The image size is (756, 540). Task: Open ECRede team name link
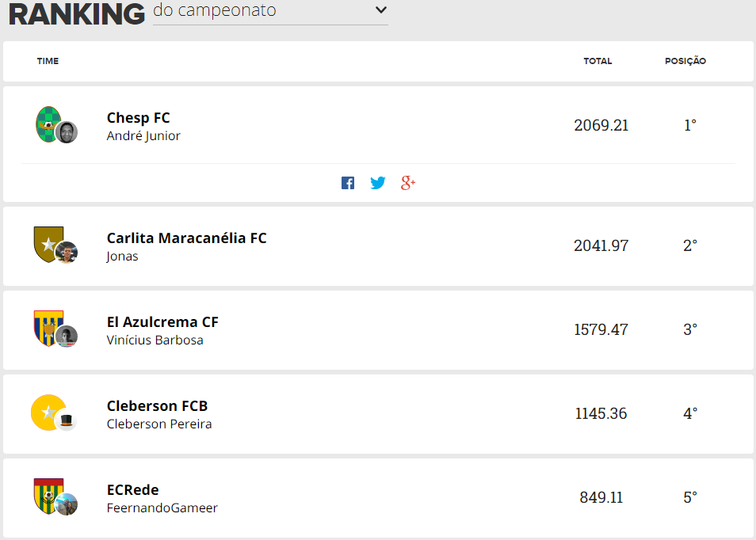pyautogui.click(x=132, y=490)
